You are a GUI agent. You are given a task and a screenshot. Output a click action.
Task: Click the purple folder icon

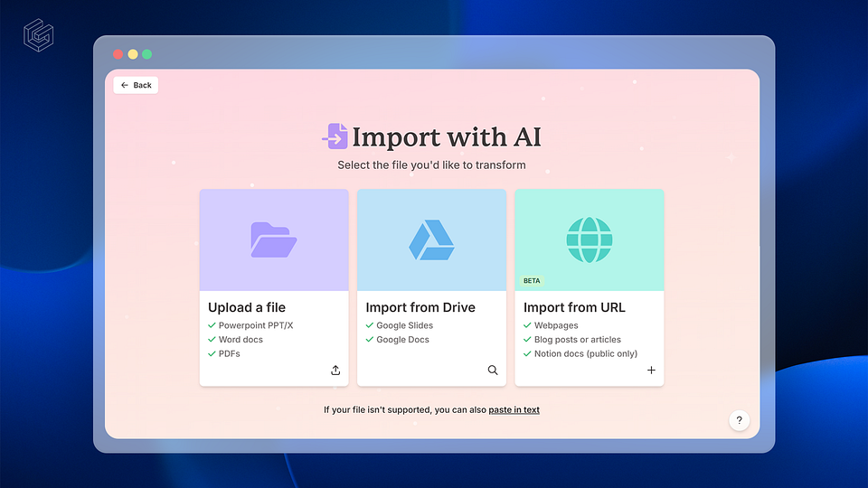[273, 240]
